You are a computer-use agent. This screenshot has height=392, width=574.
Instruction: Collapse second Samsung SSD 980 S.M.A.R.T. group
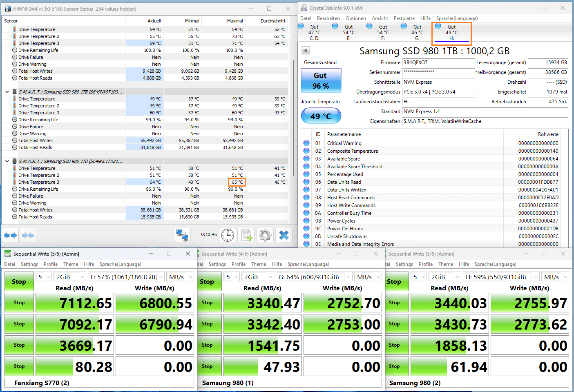(7, 161)
